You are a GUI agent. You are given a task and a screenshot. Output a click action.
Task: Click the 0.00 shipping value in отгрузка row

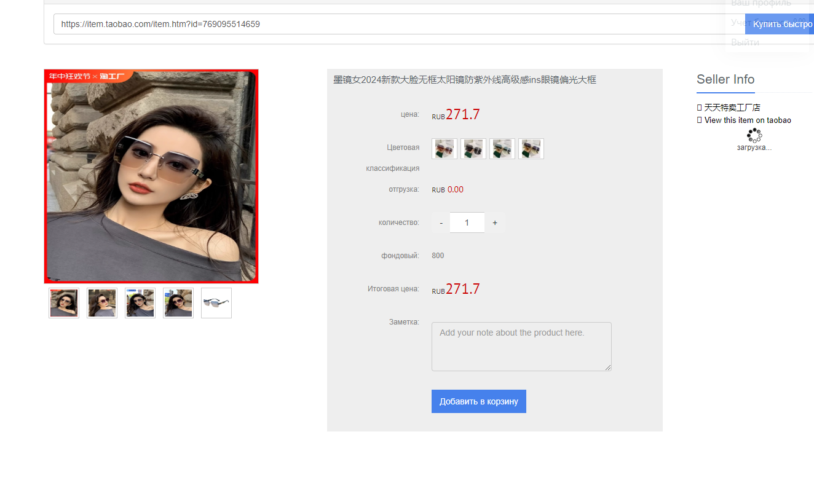456,189
